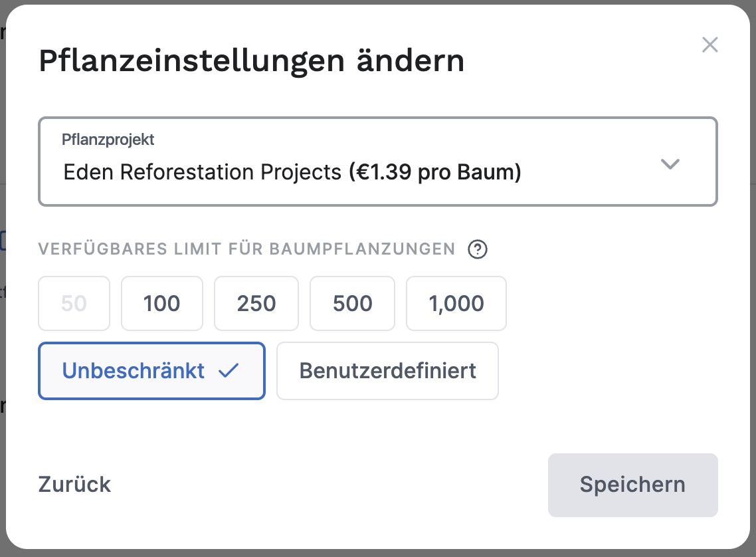The image size is (756, 557).
Task: Set the tree limit to 250
Action: pyautogui.click(x=256, y=304)
